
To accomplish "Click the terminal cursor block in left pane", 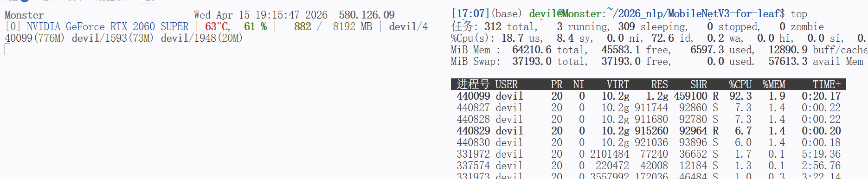I will [7, 50].
